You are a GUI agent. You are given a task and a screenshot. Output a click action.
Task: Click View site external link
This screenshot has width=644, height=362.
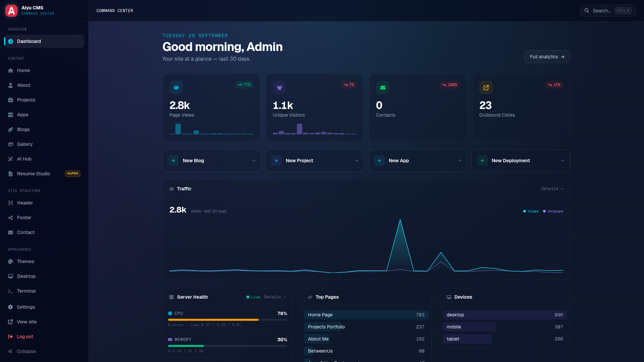click(x=44, y=322)
